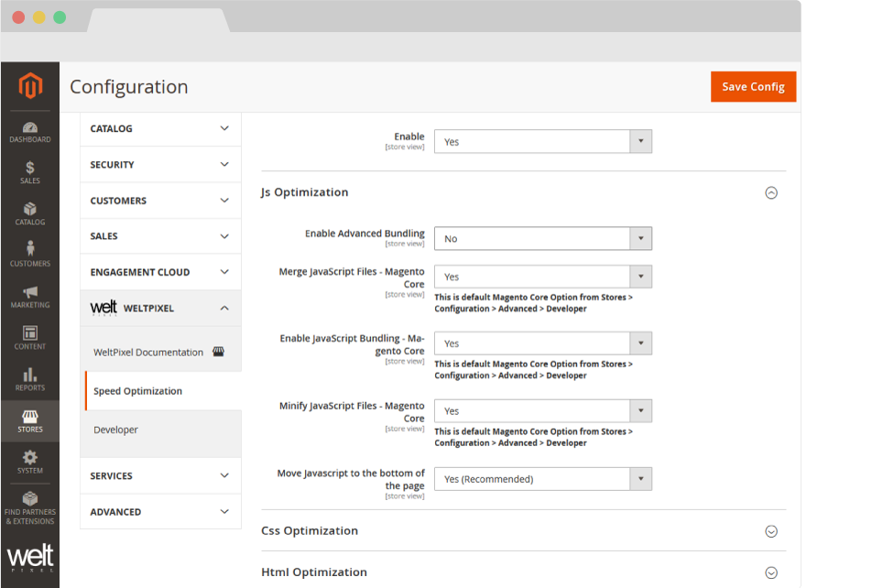The image size is (872, 588).
Task: Click the Magento logo top left
Action: click(x=29, y=86)
